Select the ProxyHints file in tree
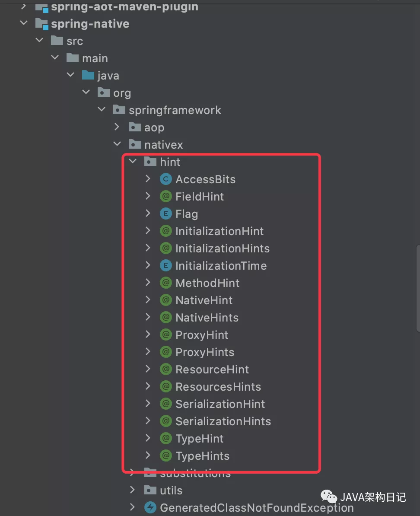This screenshot has height=516, width=420. coord(205,352)
